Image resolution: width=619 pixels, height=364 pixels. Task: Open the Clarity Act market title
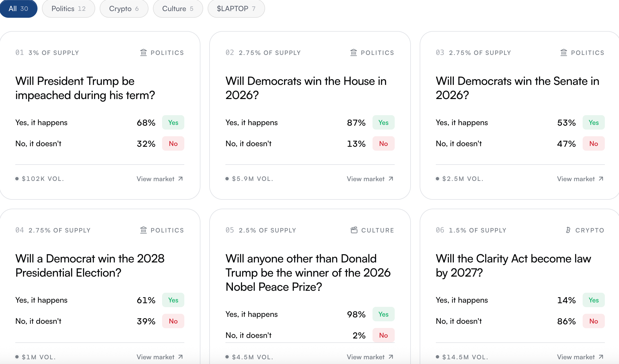(513, 266)
